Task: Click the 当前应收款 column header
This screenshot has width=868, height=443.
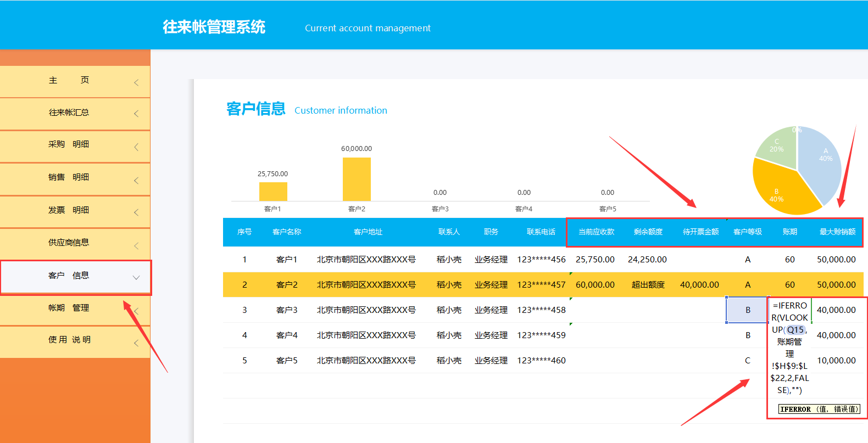Action: pos(596,232)
